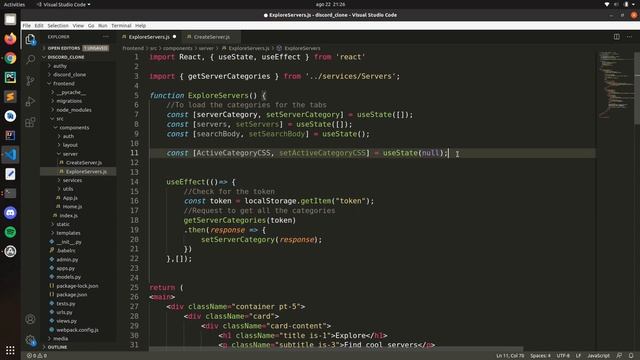Open Software Updater from the dock

coord(10,251)
